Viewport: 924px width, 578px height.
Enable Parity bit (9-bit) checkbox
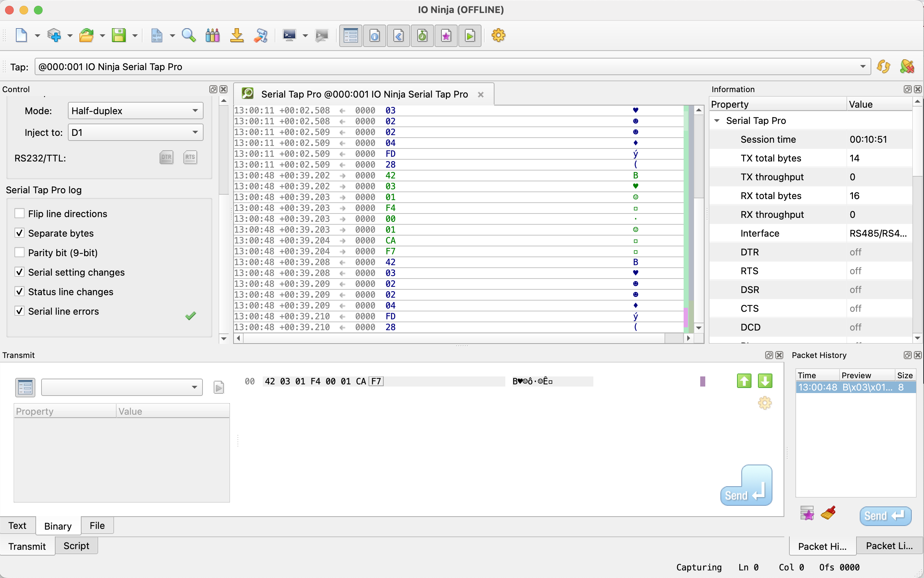point(19,252)
